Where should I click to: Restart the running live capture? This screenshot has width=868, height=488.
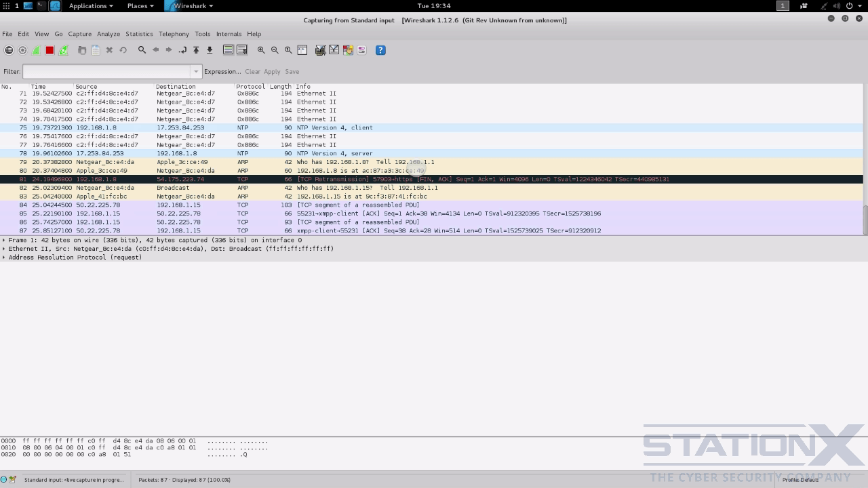click(x=63, y=50)
